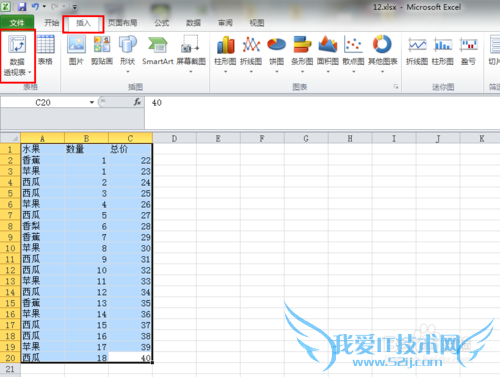Switch to the View (视图) tab
This screenshot has width=500, height=377.
pyautogui.click(x=257, y=23)
